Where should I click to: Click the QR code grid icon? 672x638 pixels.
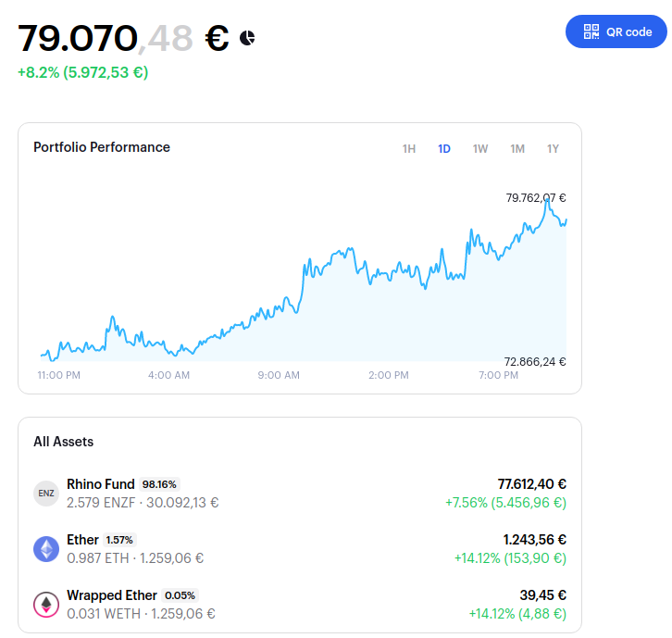pos(591,31)
